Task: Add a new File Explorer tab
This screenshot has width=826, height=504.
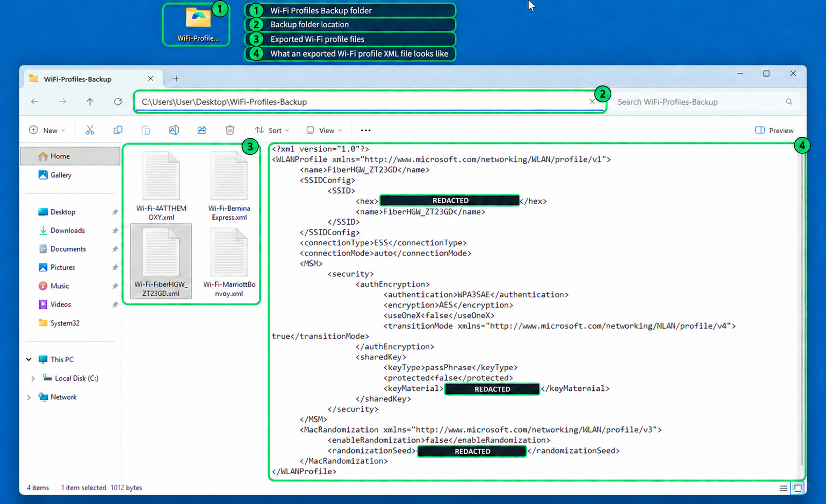Action: tap(176, 79)
